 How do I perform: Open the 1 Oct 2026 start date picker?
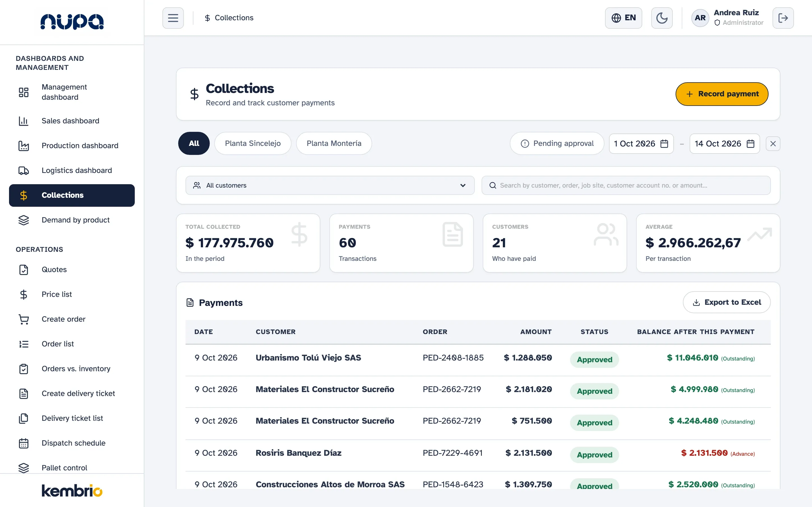[x=641, y=144]
